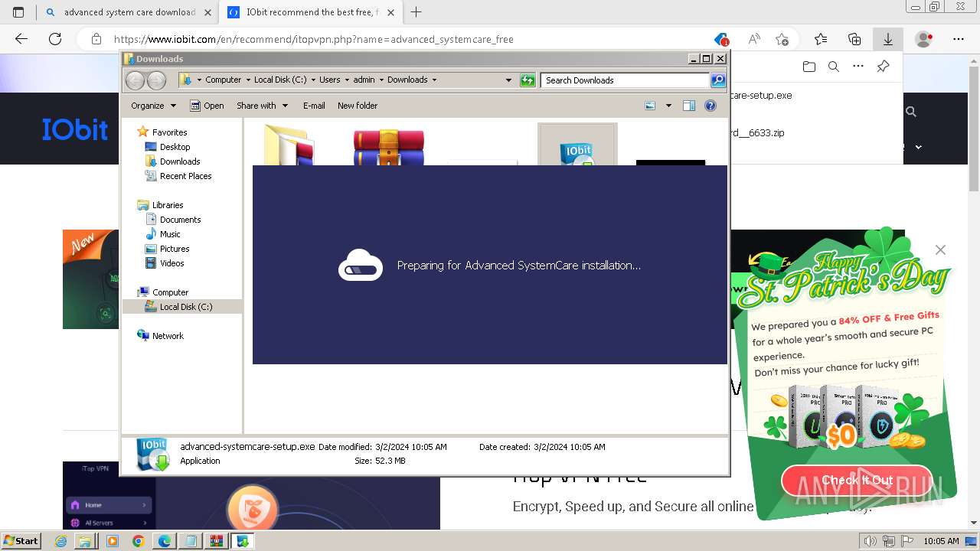Expand Local Disk (C:) breadcrumb arrow
This screenshot has height=551, width=980.
coord(313,80)
